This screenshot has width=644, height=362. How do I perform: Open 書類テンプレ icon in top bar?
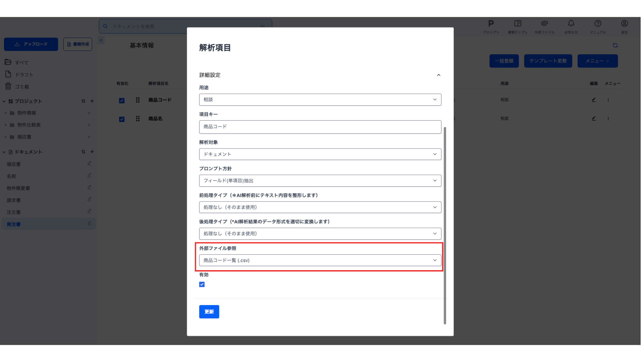click(518, 24)
